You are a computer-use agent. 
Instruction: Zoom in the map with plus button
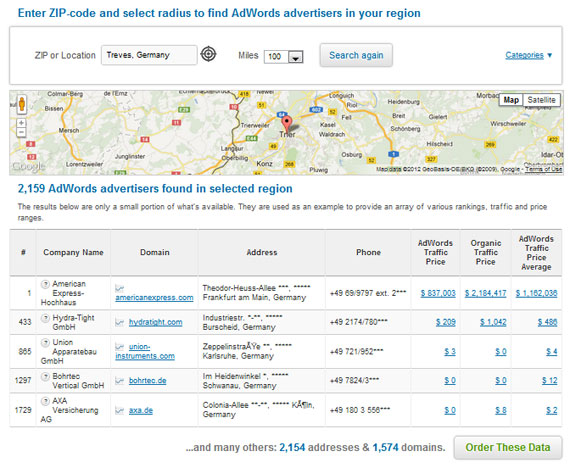(21, 123)
